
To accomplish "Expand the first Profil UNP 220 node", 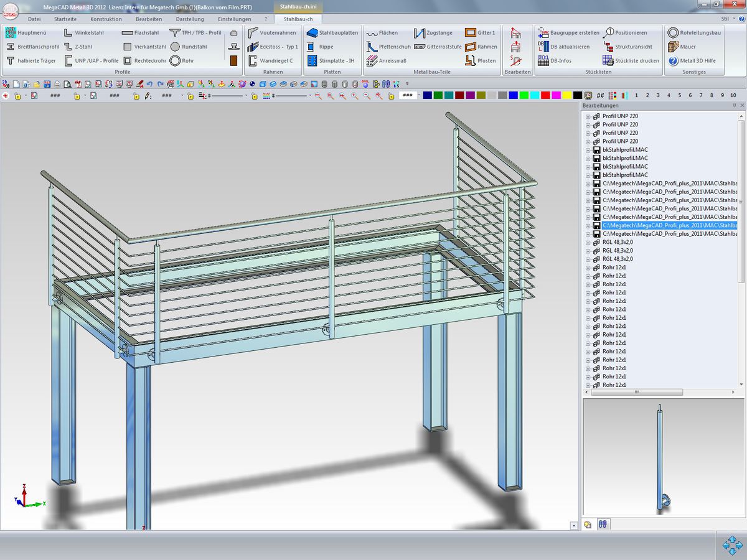I will click(x=588, y=116).
